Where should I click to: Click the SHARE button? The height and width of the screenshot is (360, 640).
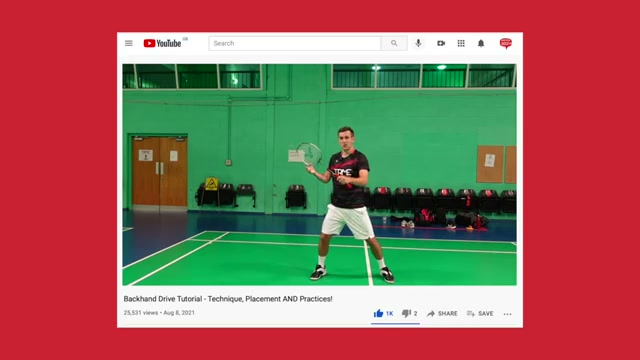[442, 313]
